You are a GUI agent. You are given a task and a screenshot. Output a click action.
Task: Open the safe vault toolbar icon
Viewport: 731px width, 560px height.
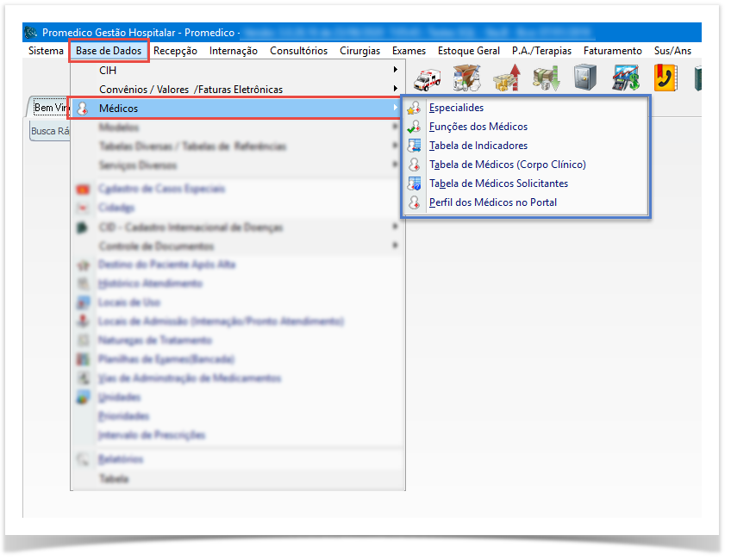(x=585, y=79)
